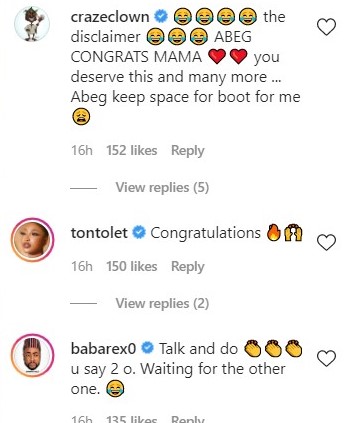Viewport: 364px width, 423px height.
Task: Reply to tontolet's comment
Action: click(x=188, y=267)
